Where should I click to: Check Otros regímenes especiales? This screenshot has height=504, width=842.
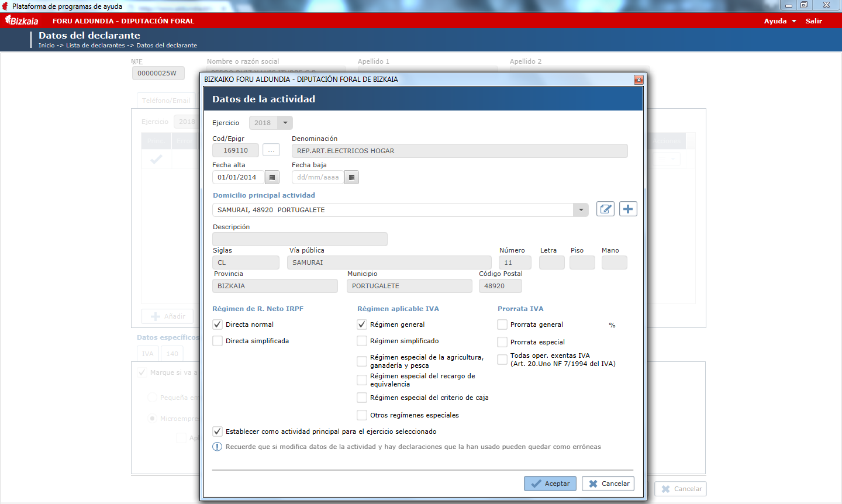tap(362, 415)
